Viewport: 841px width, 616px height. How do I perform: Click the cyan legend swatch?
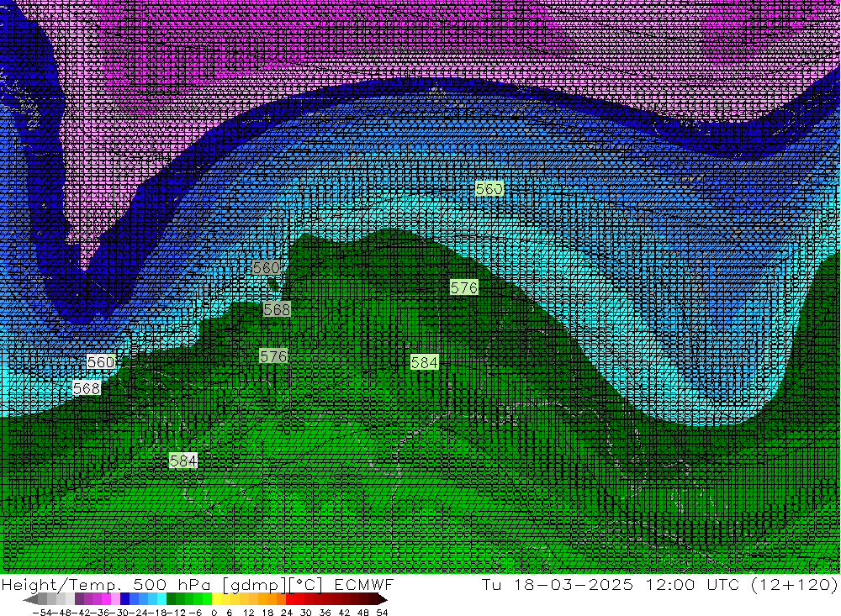point(161,599)
